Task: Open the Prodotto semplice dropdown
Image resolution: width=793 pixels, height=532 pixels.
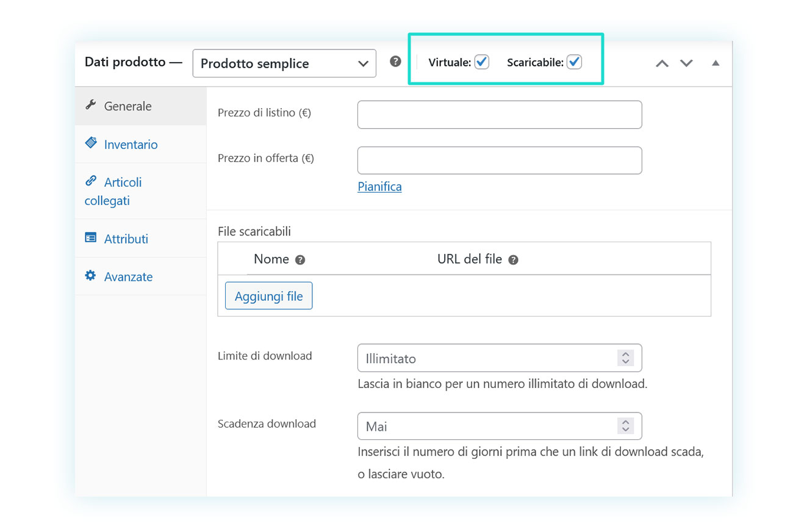Action: [x=284, y=63]
